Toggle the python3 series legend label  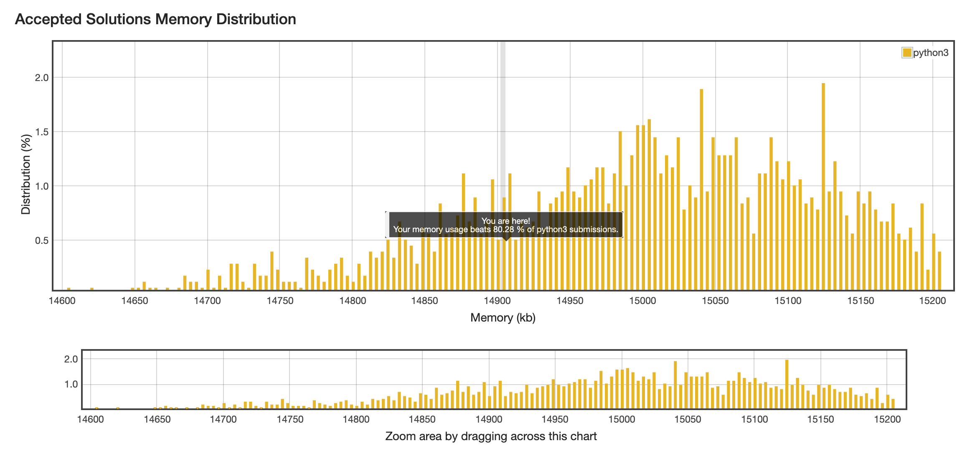pos(931,53)
